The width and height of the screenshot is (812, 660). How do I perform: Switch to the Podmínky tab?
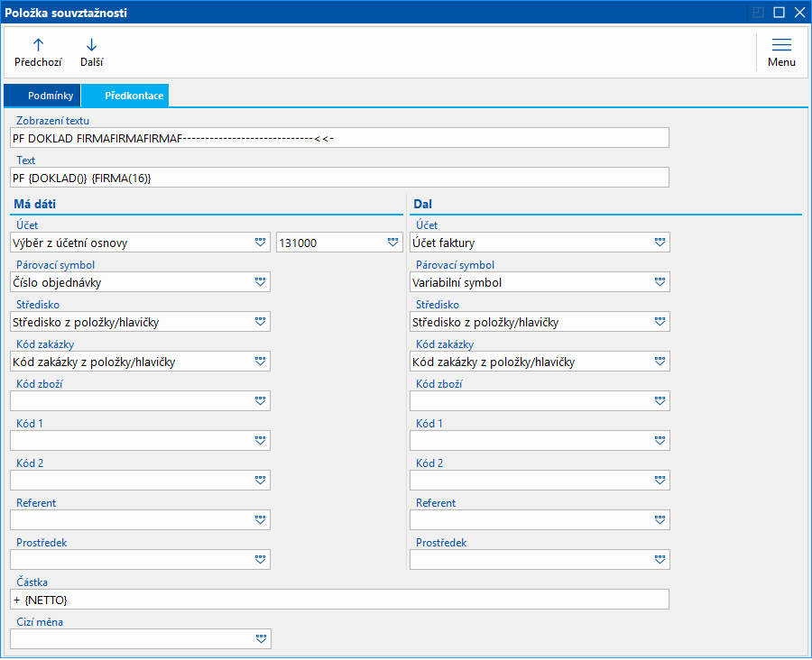[x=44, y=96]
